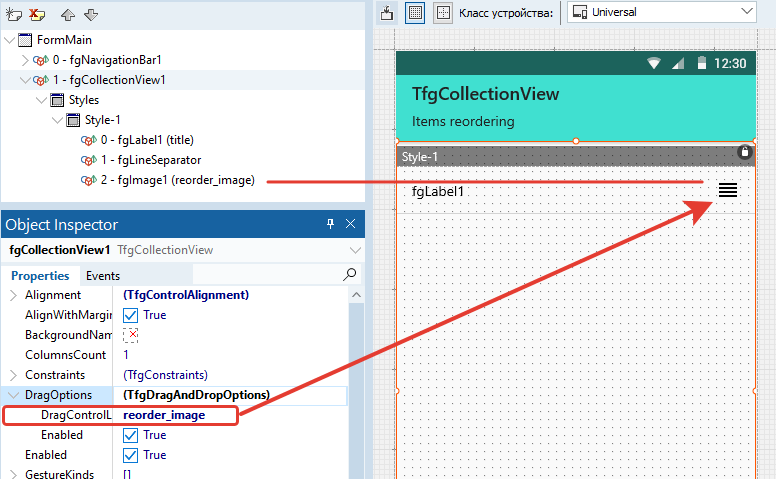Screen dimensions: 776x479
Task: Select the Properties tab
Action: click(x=40, y=275)
